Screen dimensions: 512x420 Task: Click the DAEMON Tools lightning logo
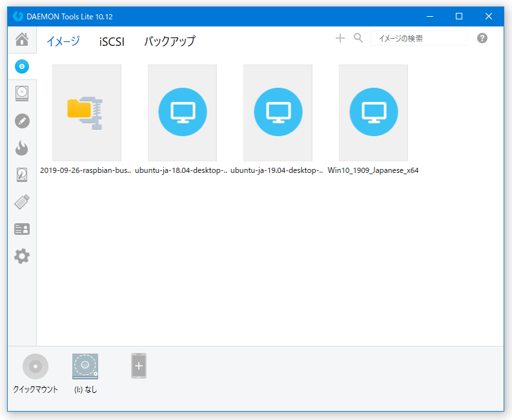[x=18, y=16]
